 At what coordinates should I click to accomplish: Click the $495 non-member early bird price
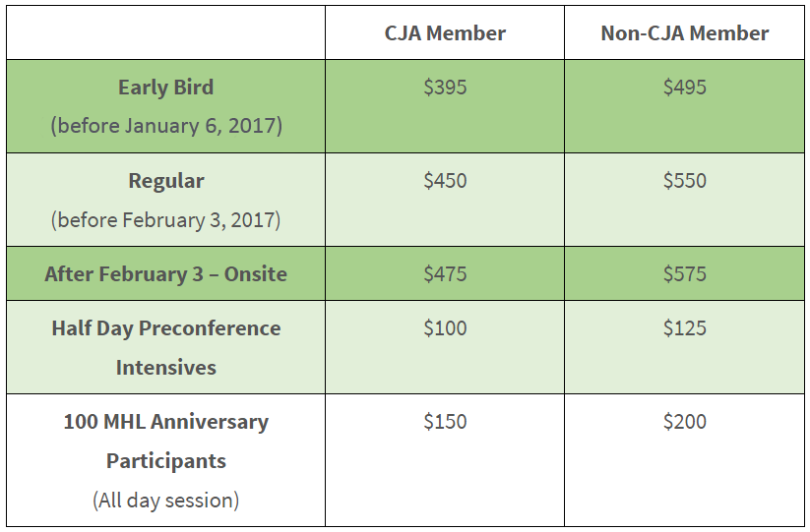(x=684, y=87)
